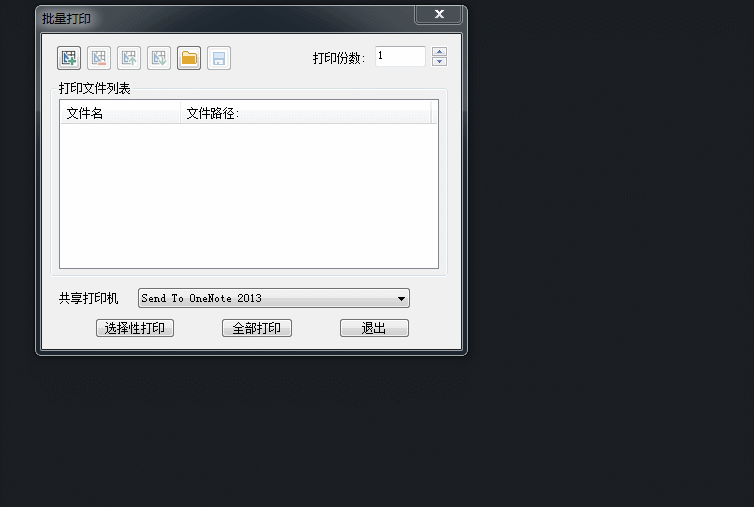Click the 全部打印 button
The height and width of the screenshot is (507, 754).
[257, 328]
